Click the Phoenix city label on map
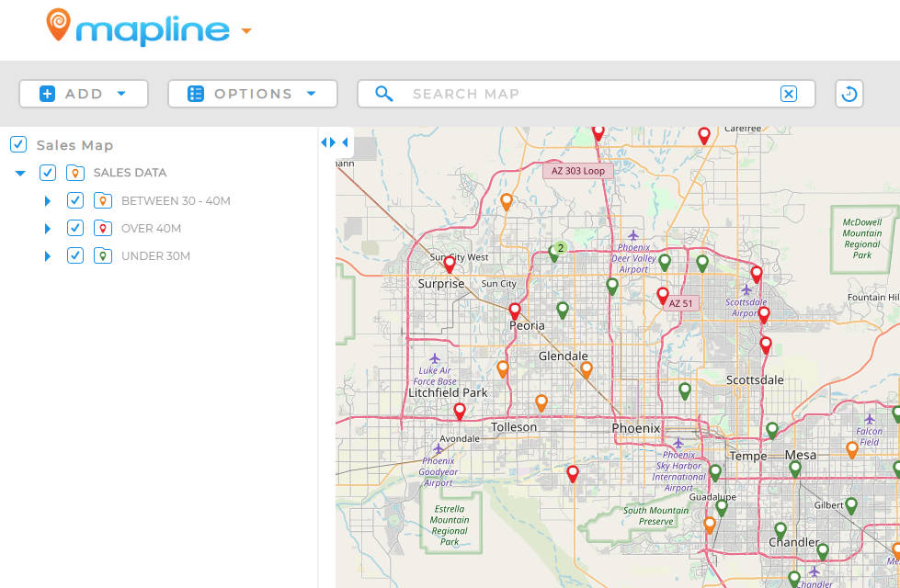The height and width of the screenshot is (588, 900). (636, 428)
